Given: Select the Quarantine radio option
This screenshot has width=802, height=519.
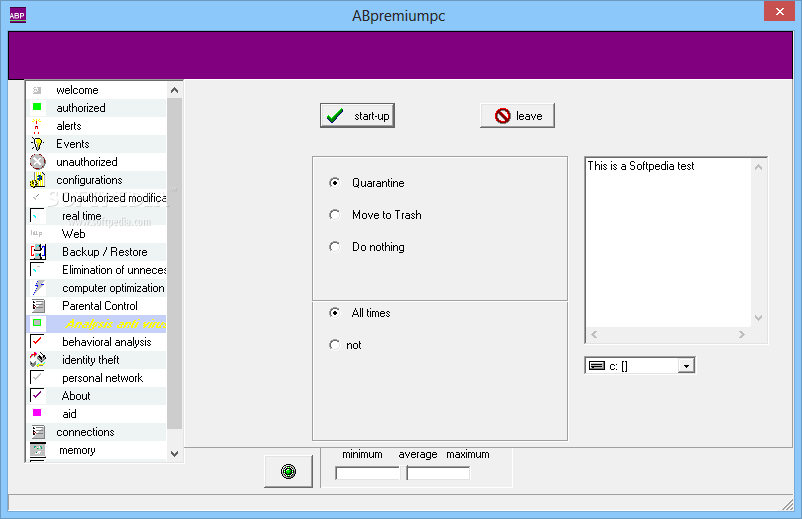Looking at the screenshot, I should pyautogui.click(x=335, y=183).
